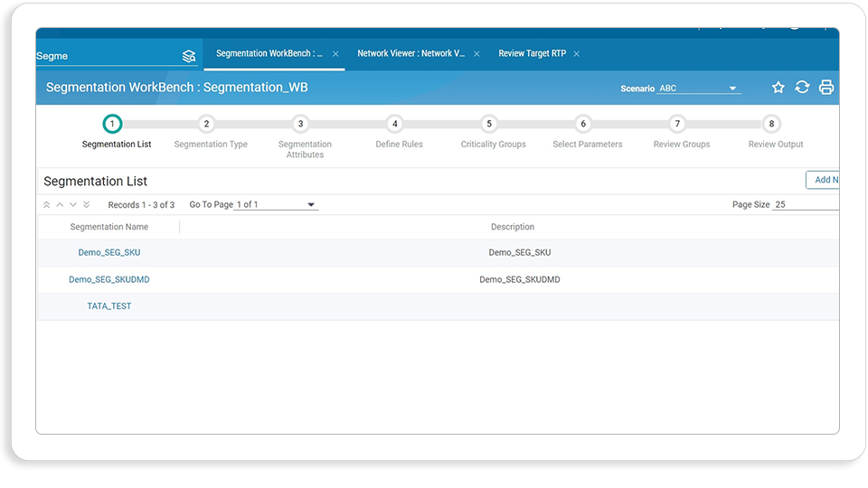Close the Network Viewer tab
Image resolution: width=868 pixels, height=488 pixels.
(476, 53)
